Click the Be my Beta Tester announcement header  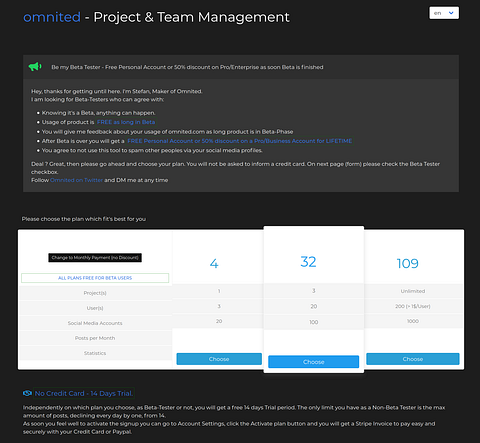[187, 67]
